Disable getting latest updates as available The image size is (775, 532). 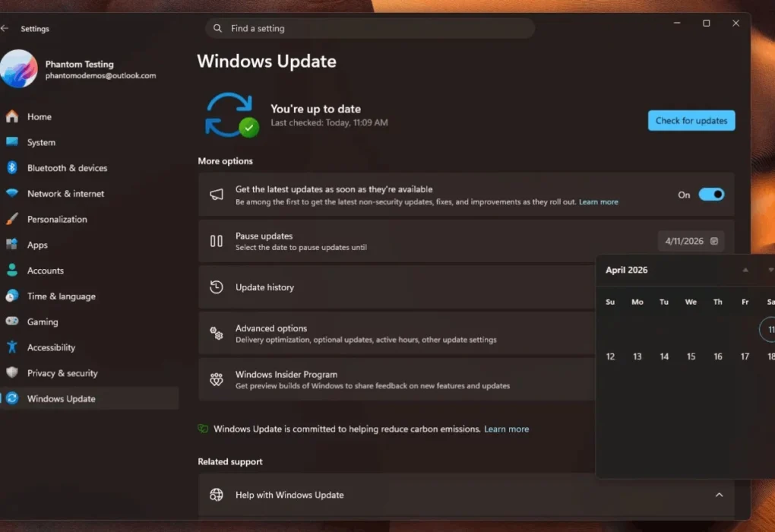pos(712,195)
